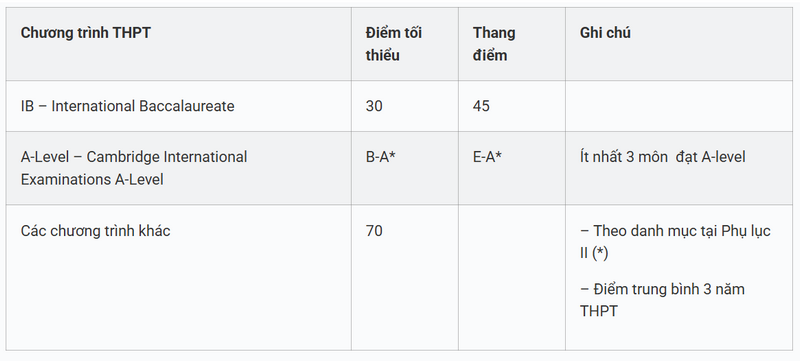Select minimum score value 30
The height and width of the screenshot is (361, 800).
coord(374,106)
